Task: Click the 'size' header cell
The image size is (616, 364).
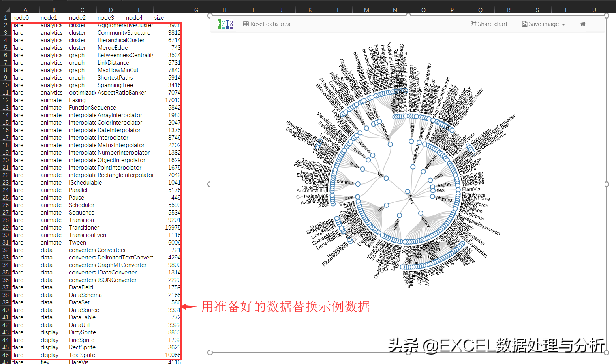Action: [168, 18]
